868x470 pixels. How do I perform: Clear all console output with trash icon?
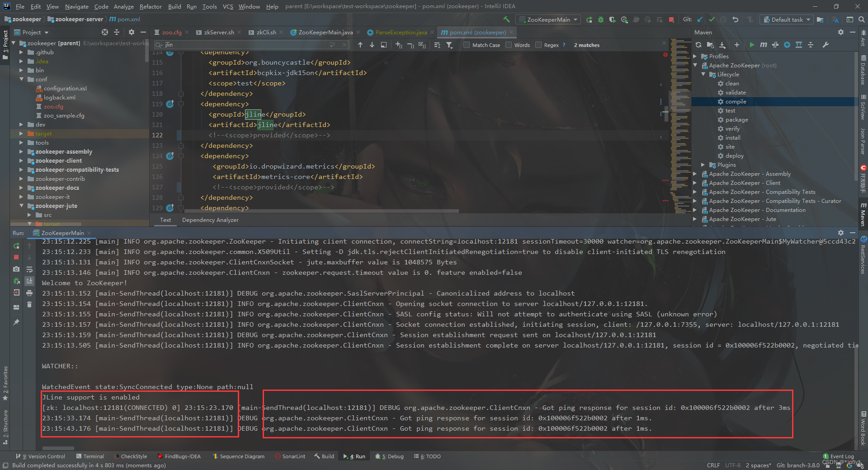point(29,305)
